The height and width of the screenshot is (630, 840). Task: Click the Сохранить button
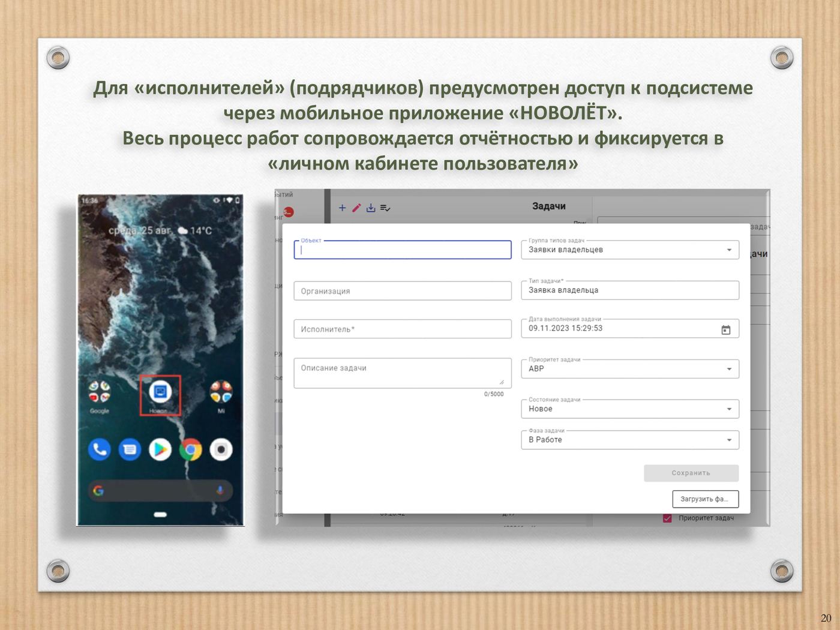691,473
